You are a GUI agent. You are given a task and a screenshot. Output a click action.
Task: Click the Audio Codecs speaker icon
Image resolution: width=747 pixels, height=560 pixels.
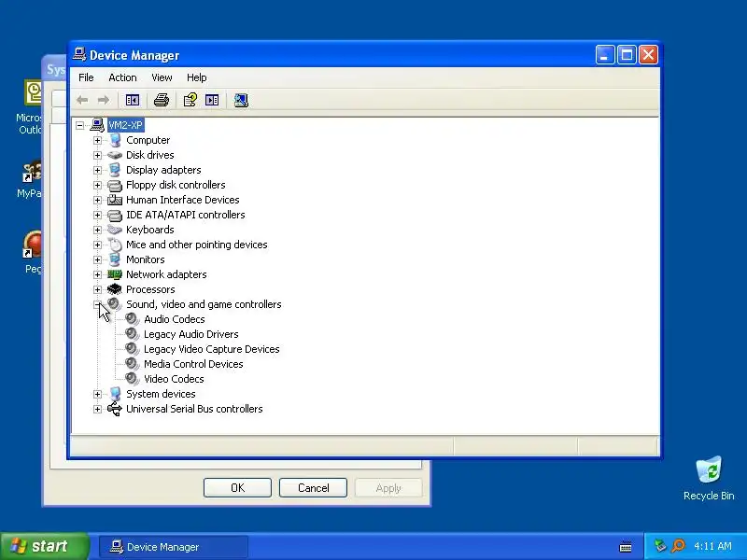tap(132, 319)
